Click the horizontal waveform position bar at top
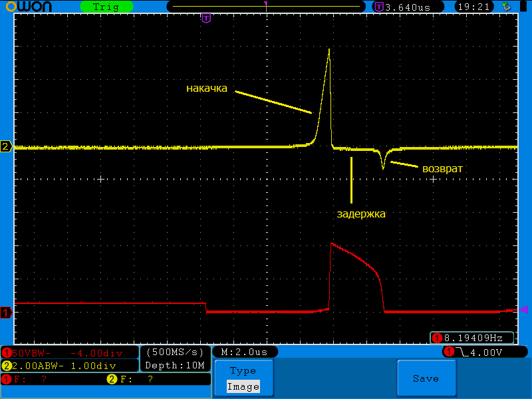Image resolution: width=532 pixels, height=399 pixels. [x=266, y=7]
